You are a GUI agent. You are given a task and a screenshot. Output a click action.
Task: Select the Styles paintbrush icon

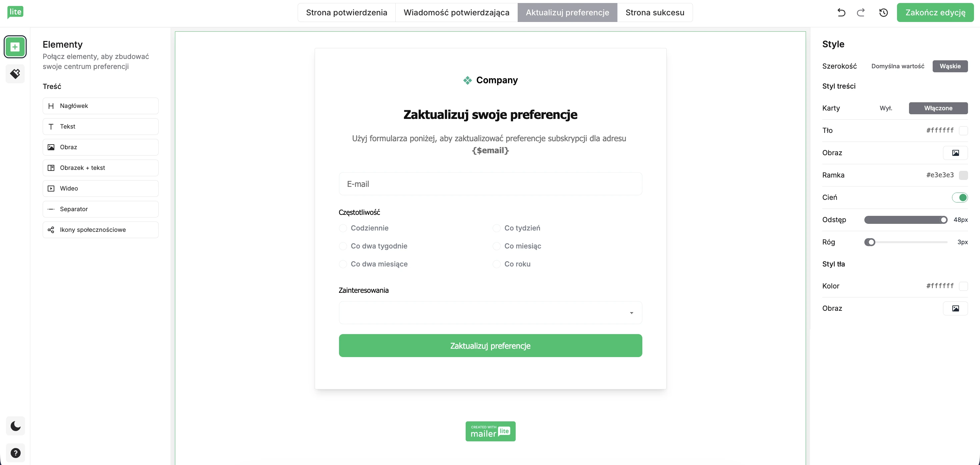[x=15, y=74]
